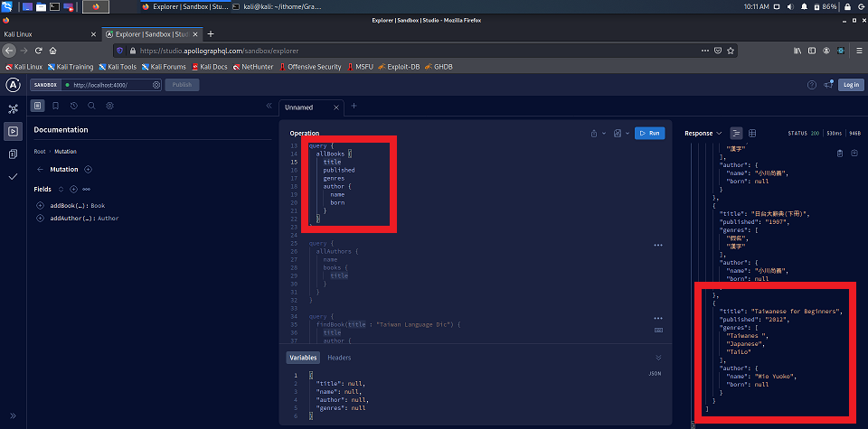Screen dimensions: 868x429
Task: Add a new operation tab
Action: coord(354,107)
